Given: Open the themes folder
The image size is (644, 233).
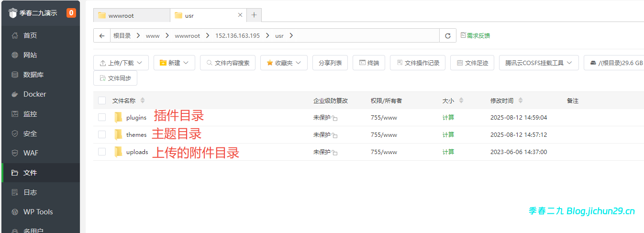Looking at the screenshot, I should coord(136,135).
